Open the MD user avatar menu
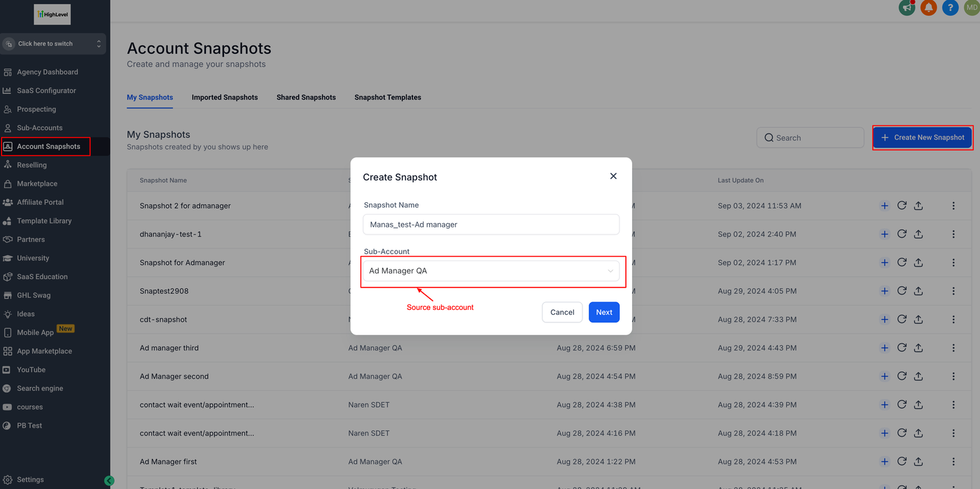The image size is (980, 489). pyautogui.click(x=971, y=8)
